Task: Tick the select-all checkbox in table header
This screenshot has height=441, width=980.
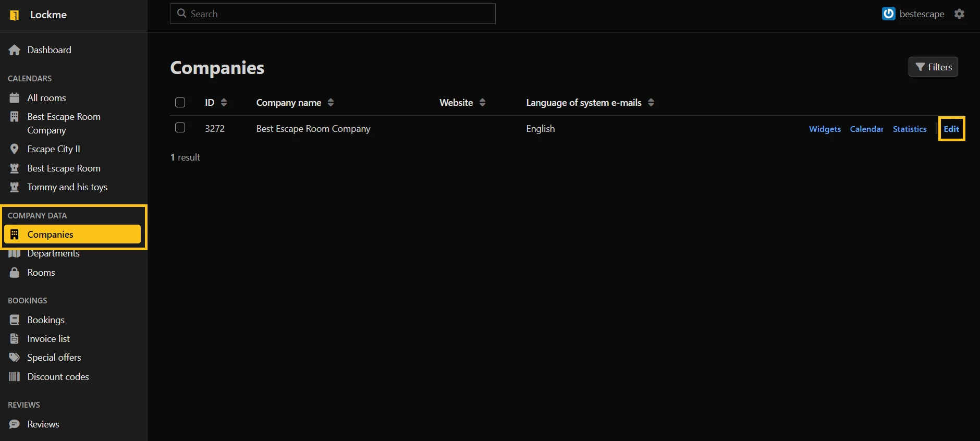Action: coord(180,103)
